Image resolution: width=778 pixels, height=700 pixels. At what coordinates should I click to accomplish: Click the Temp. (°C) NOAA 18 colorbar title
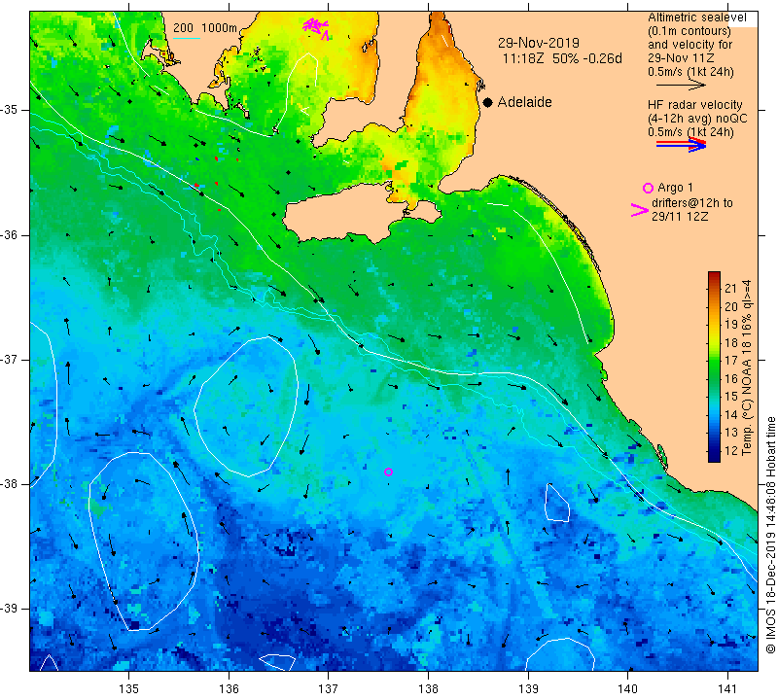click(746, 367)
